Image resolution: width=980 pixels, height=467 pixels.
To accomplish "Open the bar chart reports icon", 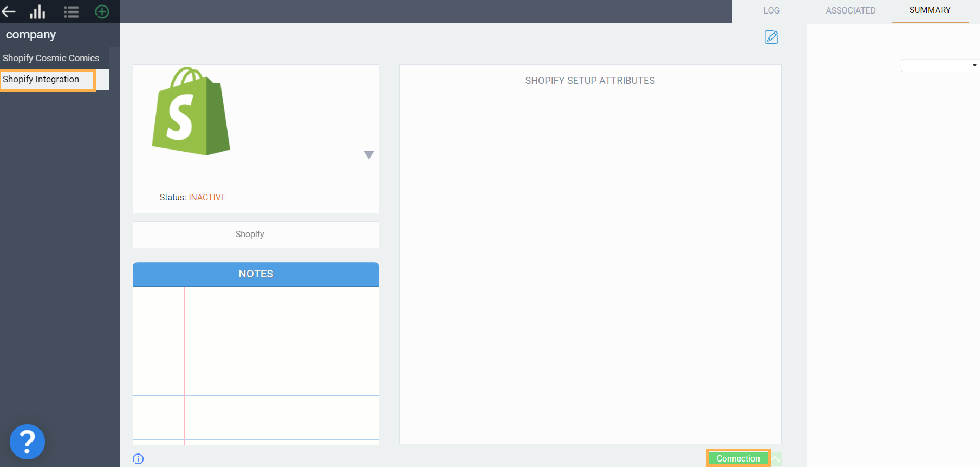I will (x=37, y=11).
